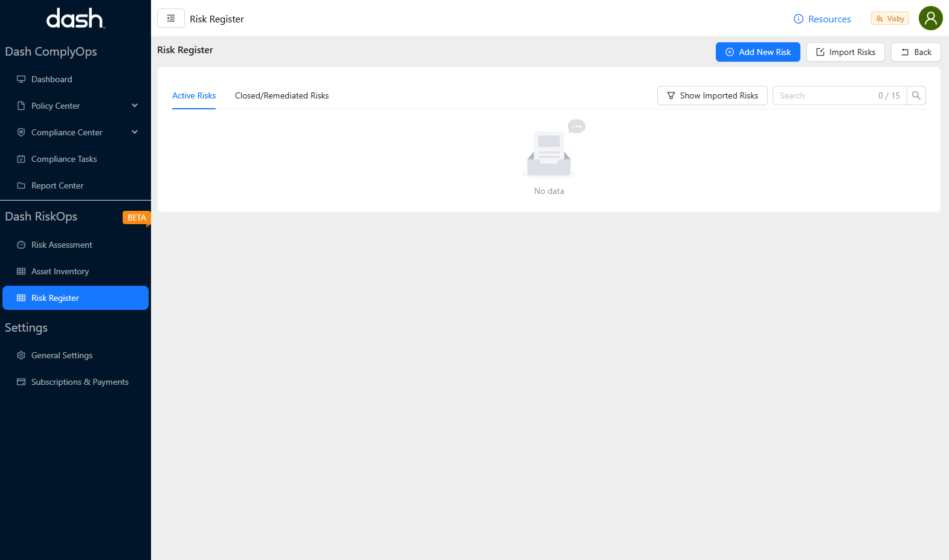Open General Settings page
This screenshot has height=560, width=949.
click(62, 355)
